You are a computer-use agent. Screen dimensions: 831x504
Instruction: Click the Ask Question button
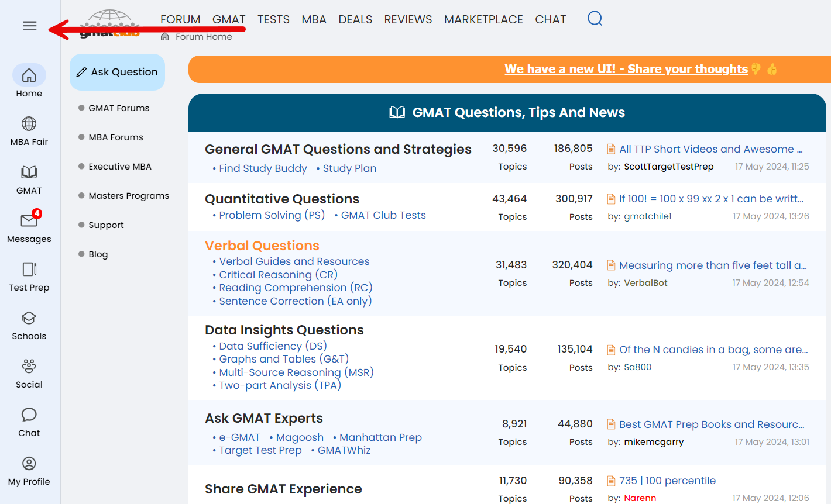pos(118,72)
